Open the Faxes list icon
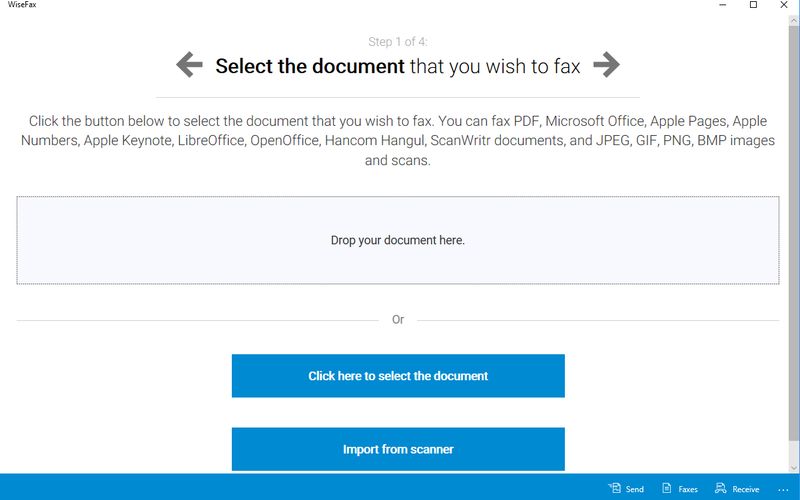The image size is (800, 500). (667, 488)
